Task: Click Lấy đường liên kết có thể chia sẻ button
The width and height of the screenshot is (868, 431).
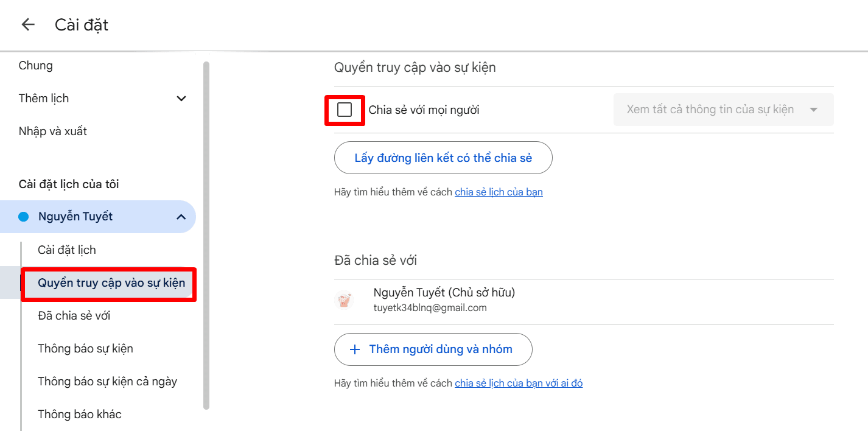Action: click(x=443, y=158)
